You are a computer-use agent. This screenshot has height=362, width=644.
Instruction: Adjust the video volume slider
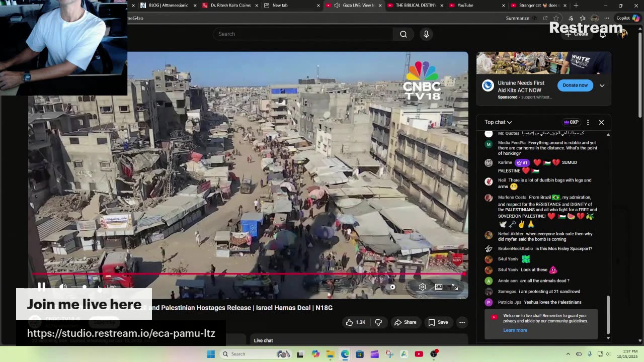[79, 287]
